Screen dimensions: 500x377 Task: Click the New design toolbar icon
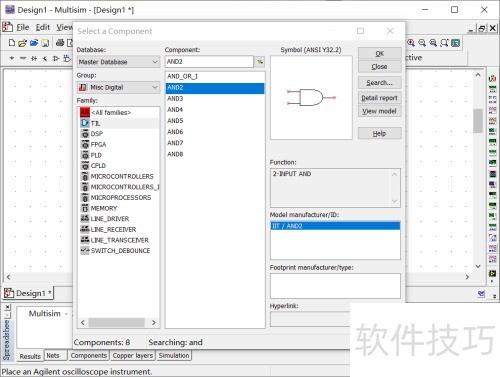[12, 43]
